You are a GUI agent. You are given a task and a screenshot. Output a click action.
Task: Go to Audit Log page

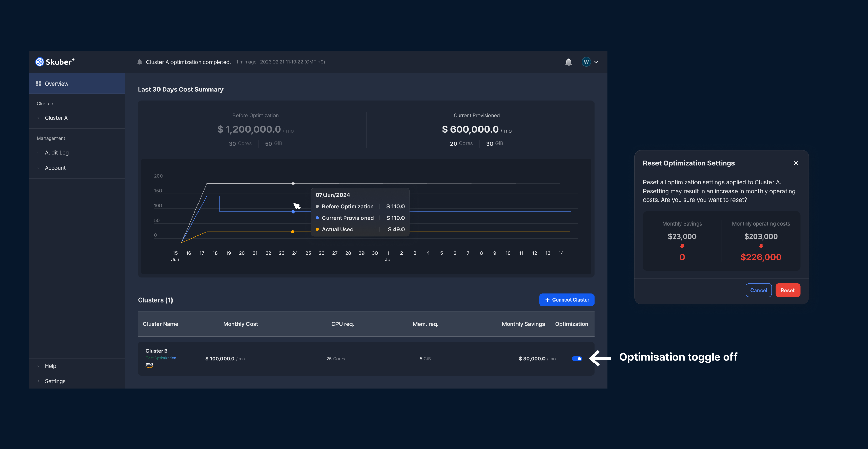tap(57, 153)
